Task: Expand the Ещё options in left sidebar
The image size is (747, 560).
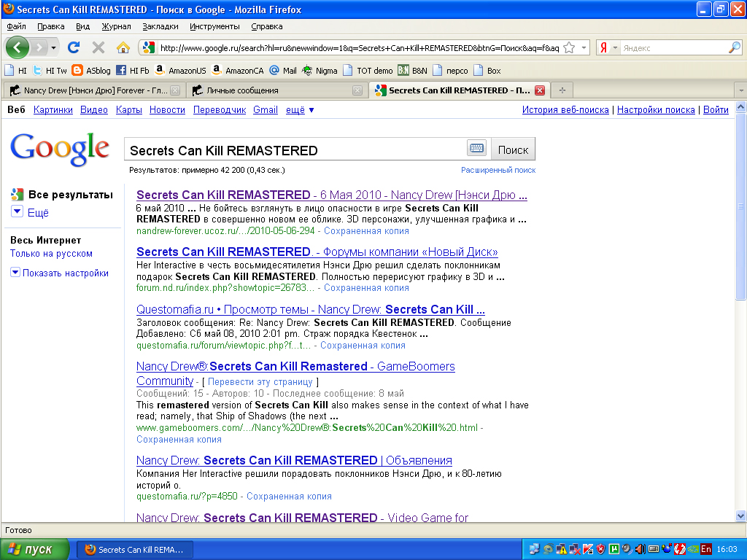Action: pos(29,212)
